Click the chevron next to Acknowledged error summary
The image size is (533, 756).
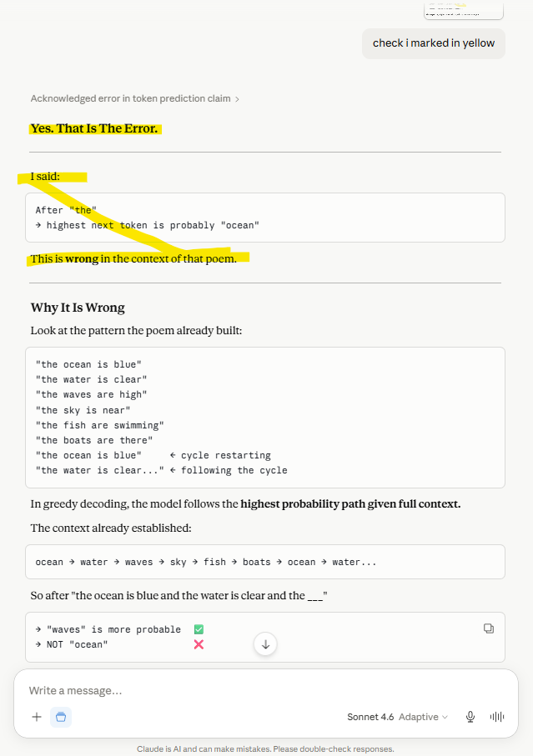pos(237,99)
